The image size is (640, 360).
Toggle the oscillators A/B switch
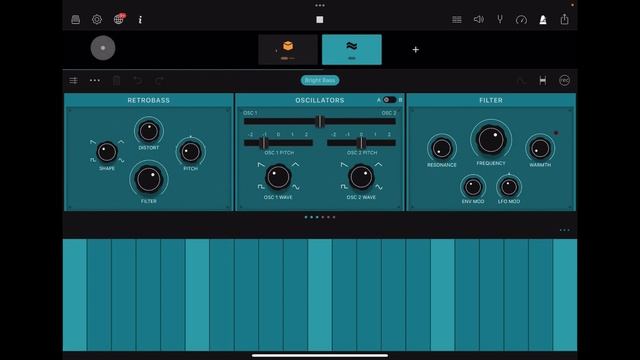click(389, 100)
